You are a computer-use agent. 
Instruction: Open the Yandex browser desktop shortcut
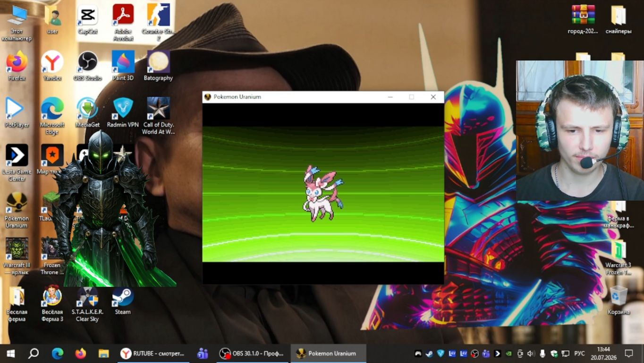[x=52, y=66]
